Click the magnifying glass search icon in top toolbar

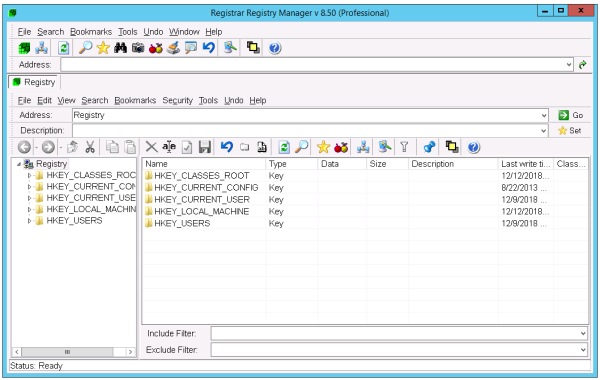point(85,48)
